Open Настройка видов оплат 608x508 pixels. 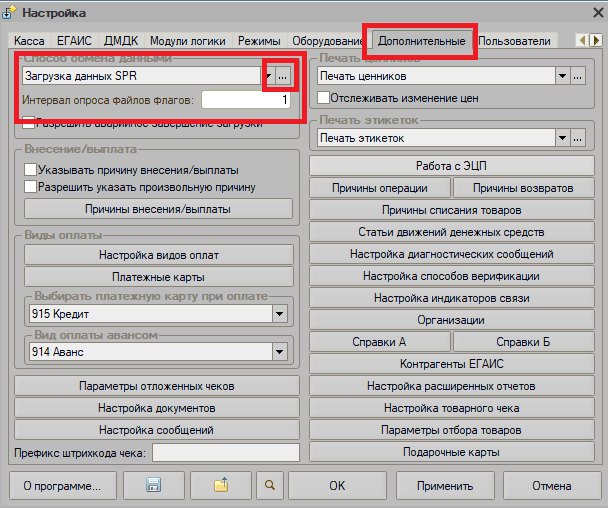[x=159, y=255]
